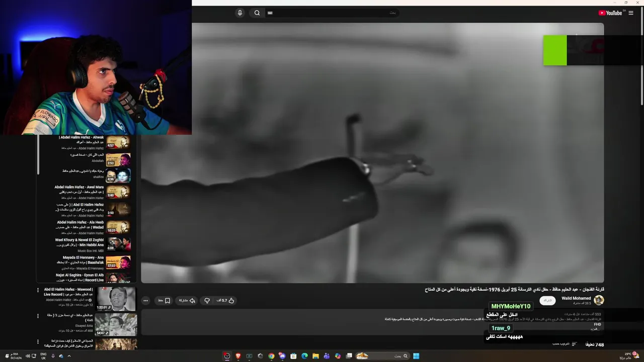644x362 pixels.
Task: Open the Walid Mohamed channel avatar
Action: [x=599, y=300]
